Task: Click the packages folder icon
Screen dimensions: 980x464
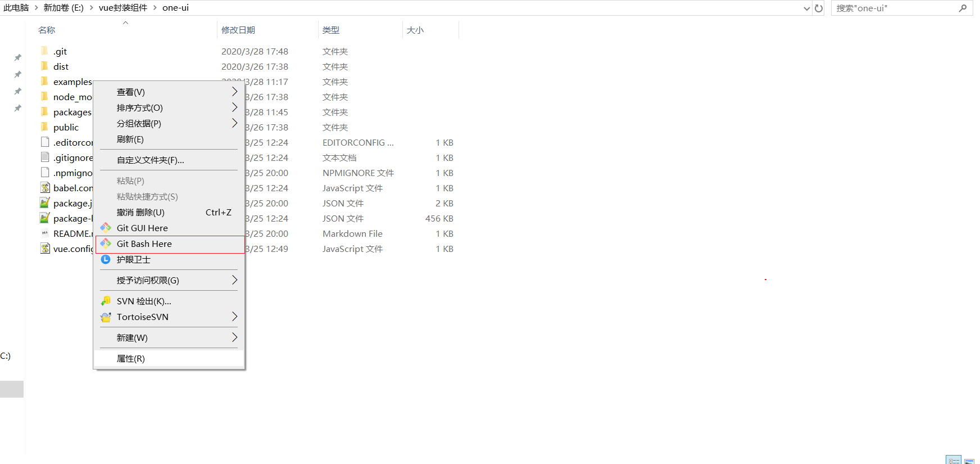Action: 44,111
